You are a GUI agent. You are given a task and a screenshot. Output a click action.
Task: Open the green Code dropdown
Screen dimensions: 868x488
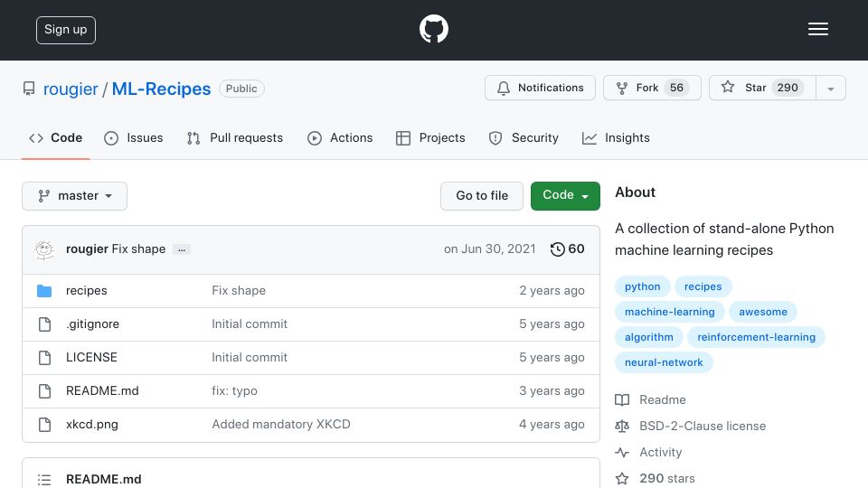click(565, 196)
